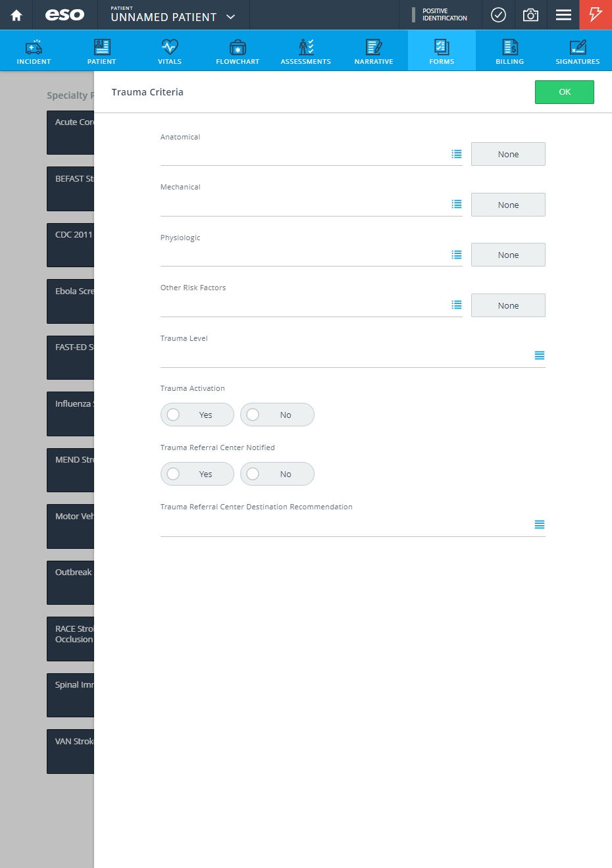Screen dimensions: 612x868
Task: Select No for Trauma Activation
Action: (x=277, y=415)
